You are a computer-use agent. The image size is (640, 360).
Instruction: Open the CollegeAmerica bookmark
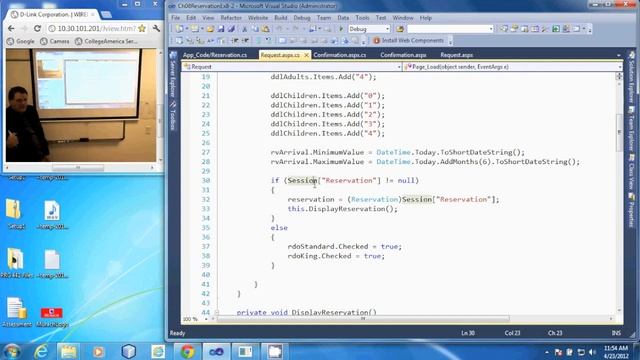[107, 41]
